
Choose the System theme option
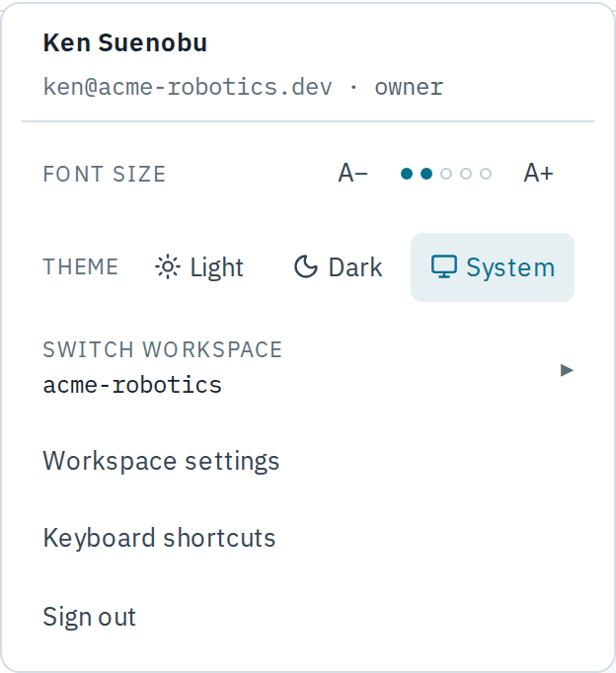tap(493, 267)
